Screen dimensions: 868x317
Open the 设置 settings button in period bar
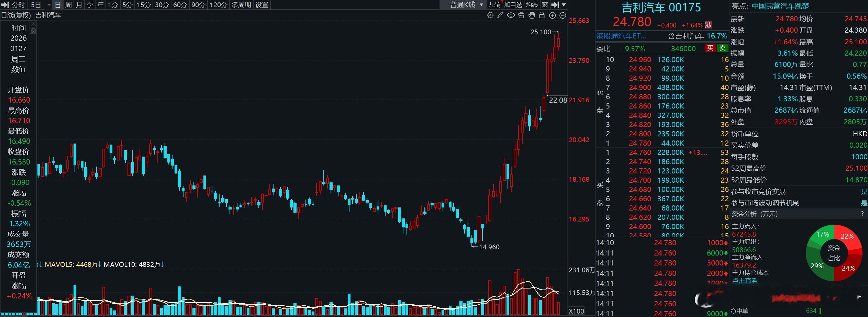[x=262, y=5]
